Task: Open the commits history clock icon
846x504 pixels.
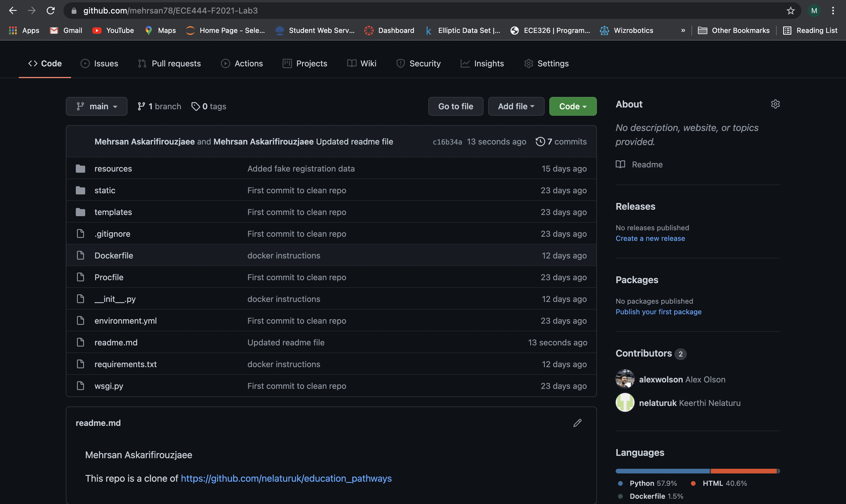Action: tap(540, 142)
